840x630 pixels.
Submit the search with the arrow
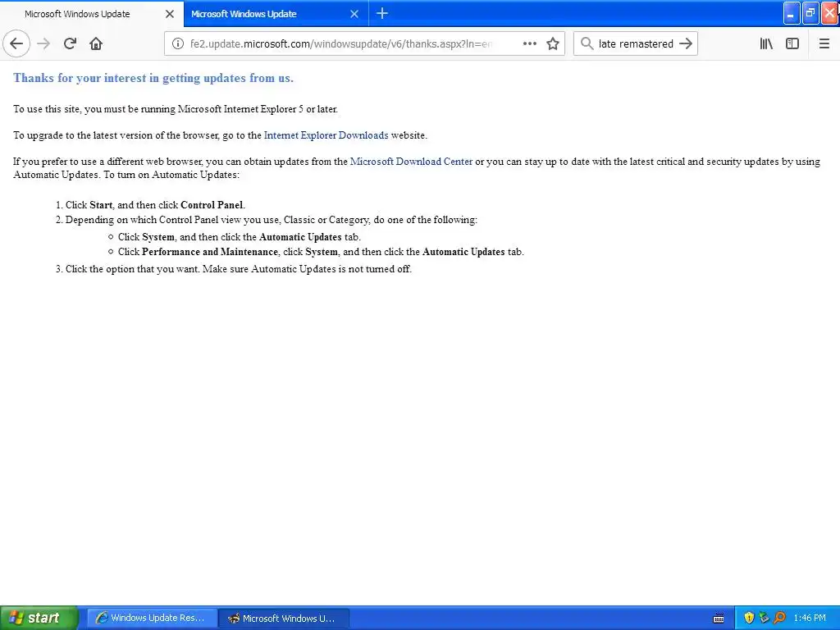tap(686, 44)
